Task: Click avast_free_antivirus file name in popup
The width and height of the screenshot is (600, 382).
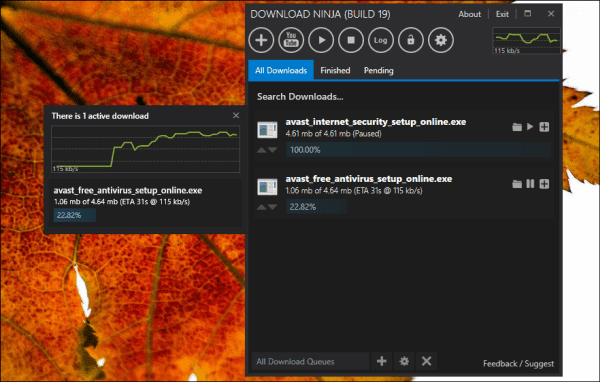Action: 128,190
